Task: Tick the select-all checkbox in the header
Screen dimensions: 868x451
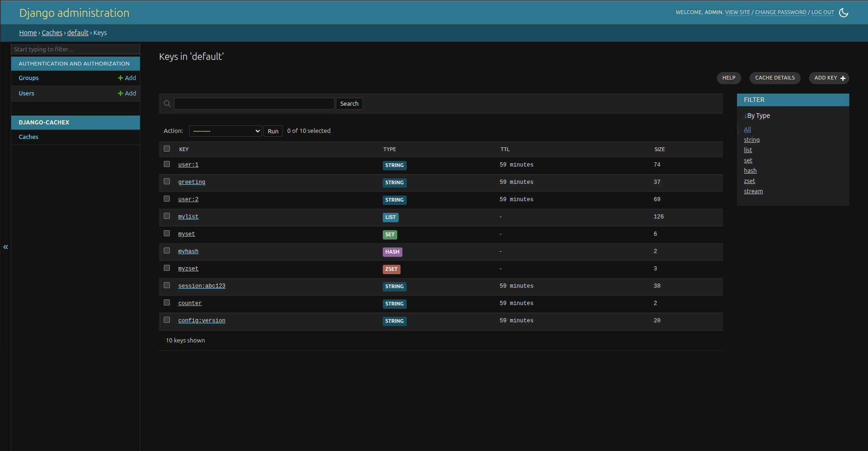Action: 167,149
